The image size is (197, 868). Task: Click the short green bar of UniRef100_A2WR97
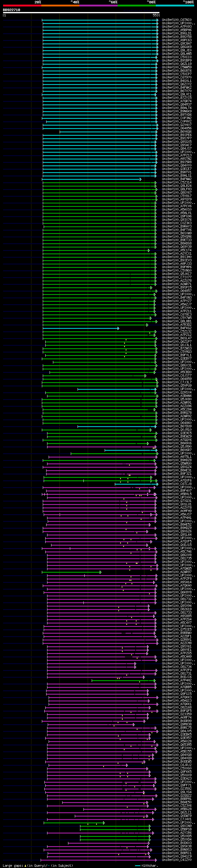(x=71, y=572)
